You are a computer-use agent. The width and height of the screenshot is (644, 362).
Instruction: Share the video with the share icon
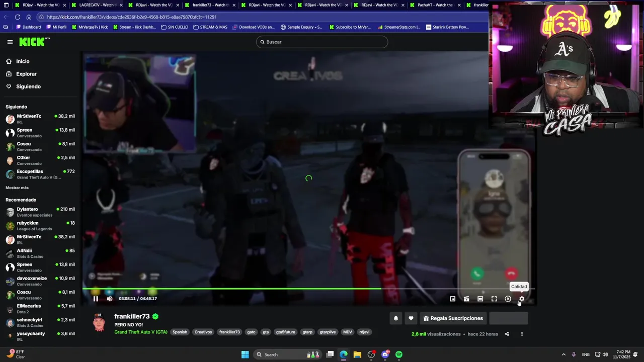(x=507, y=334)
